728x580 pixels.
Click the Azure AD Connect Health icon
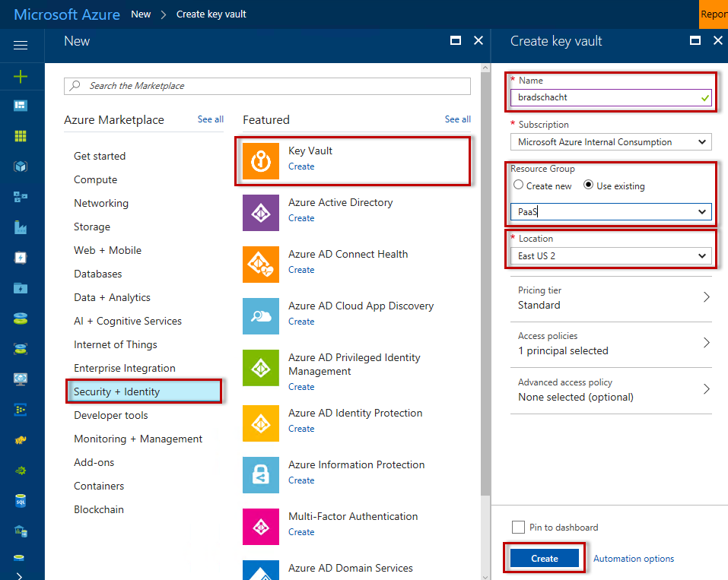tap(261, 265)
